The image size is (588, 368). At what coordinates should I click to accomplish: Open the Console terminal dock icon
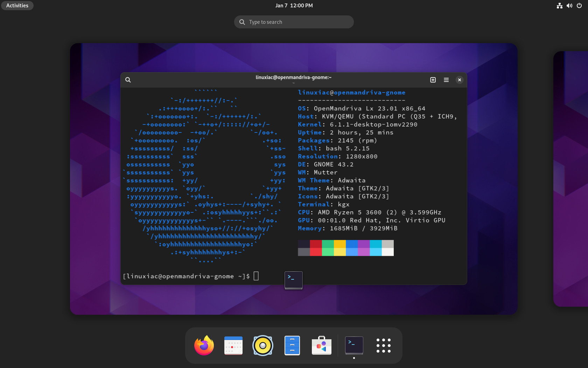[354, 346]
